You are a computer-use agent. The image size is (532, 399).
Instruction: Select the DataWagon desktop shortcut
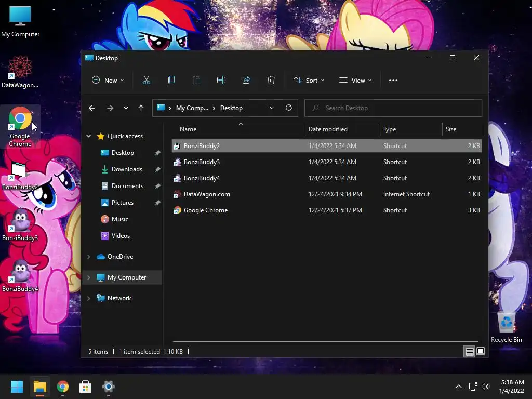20,72
